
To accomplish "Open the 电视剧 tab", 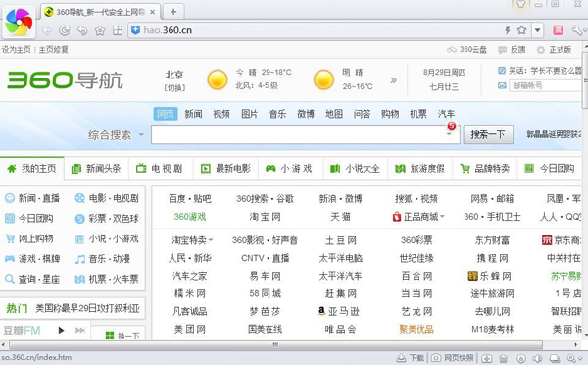I will tap(160, 169).
